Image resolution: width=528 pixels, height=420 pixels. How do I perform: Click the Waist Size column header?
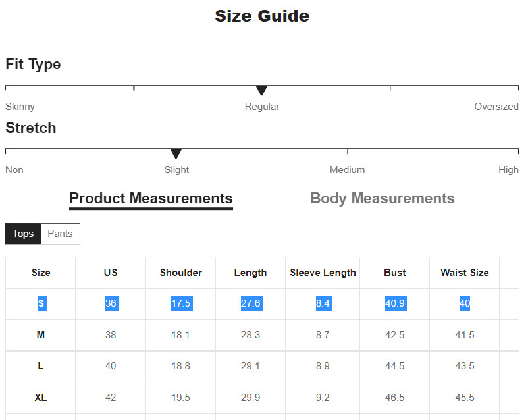click(465, 273)
